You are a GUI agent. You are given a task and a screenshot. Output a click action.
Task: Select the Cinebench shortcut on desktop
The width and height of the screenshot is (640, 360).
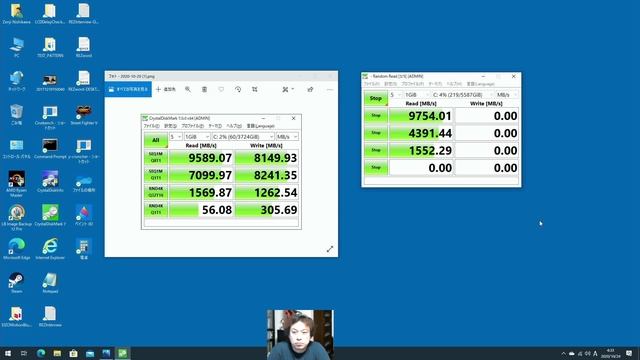[50, 117]
